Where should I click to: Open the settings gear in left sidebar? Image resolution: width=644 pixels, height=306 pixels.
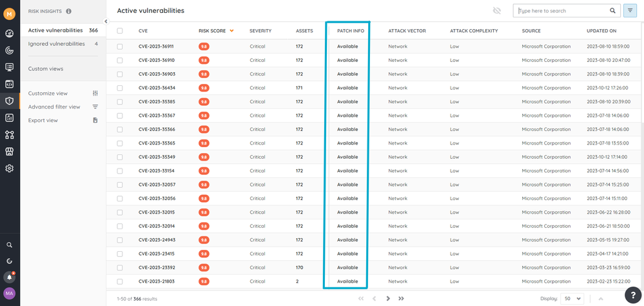pyautogui.click(x=10, y=168)
